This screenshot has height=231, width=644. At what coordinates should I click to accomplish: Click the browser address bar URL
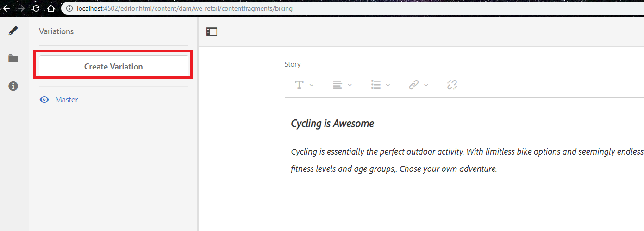click(185, 8)
